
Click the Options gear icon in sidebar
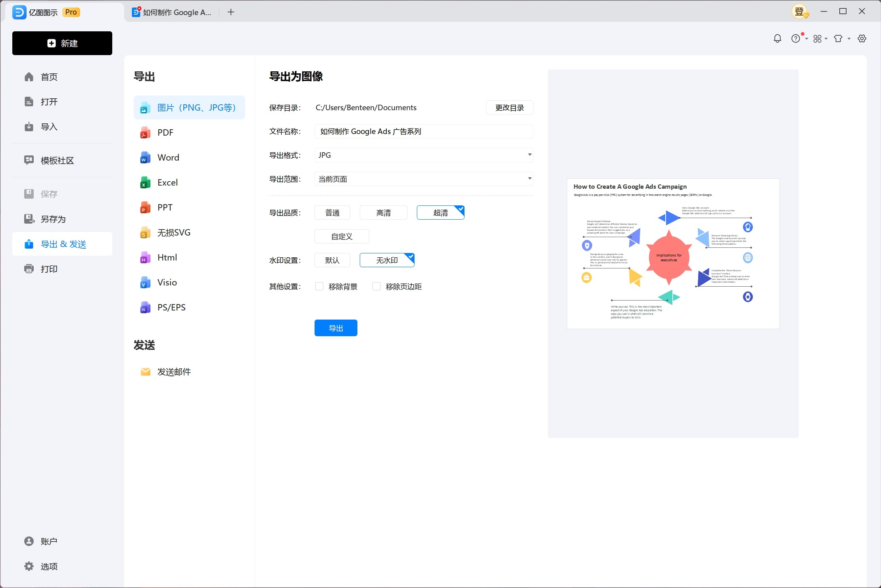tap(29, 566)
